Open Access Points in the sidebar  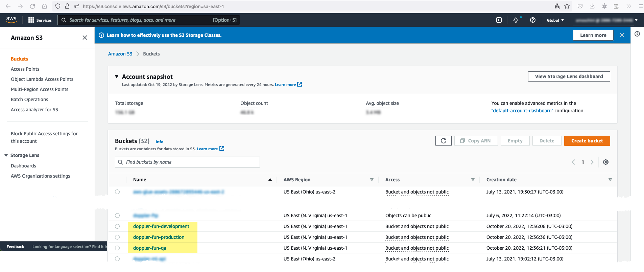pos(25,69)
